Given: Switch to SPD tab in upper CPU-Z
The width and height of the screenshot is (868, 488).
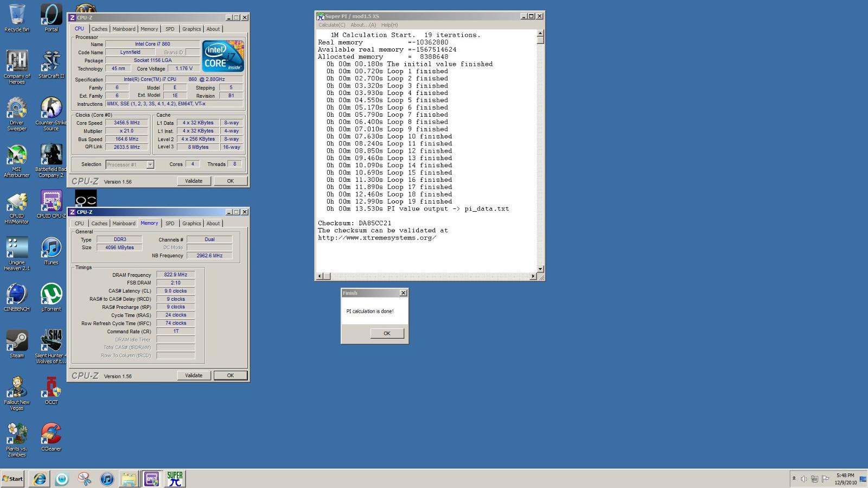Looking at the screenshot, I should pos(170,29).
